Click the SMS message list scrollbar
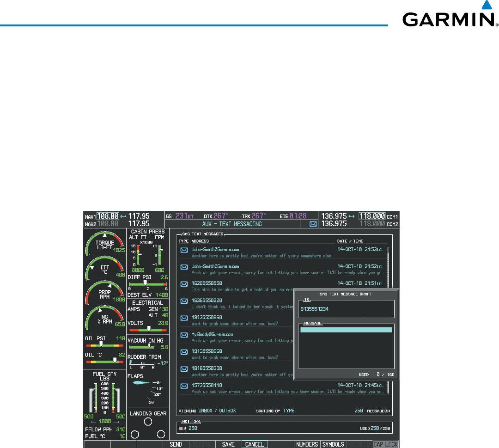This screenshot has height=448, width=499. tap(388, 320)
